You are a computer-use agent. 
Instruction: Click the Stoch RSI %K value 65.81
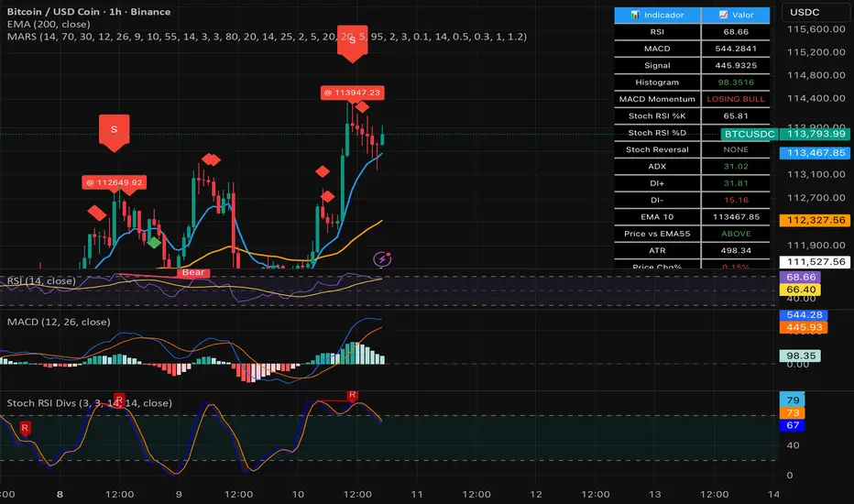pyautogui.click(x=736, y=116)
